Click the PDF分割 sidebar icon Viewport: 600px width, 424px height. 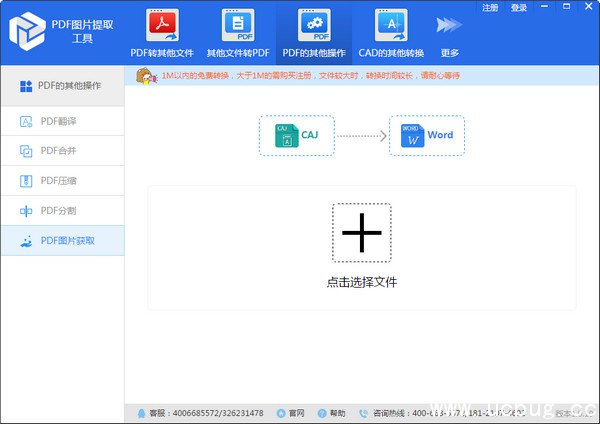click(x=26, y=210)
